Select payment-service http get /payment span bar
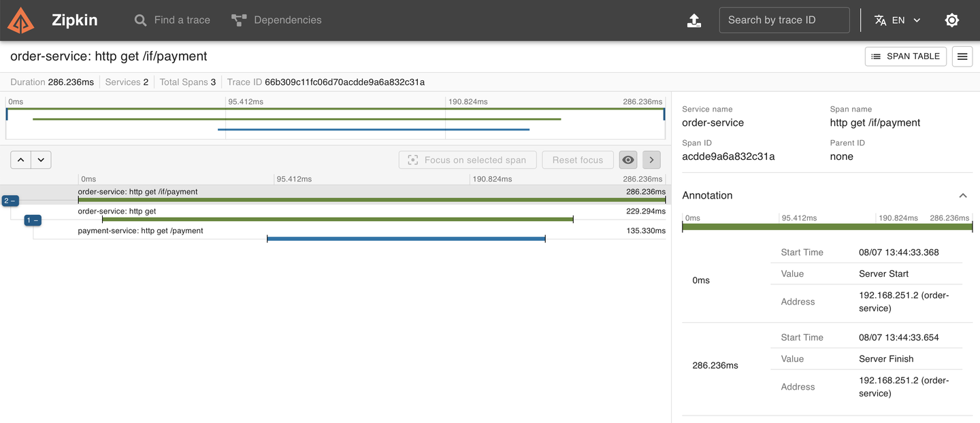980x423 pixels. tap(406, 239)
